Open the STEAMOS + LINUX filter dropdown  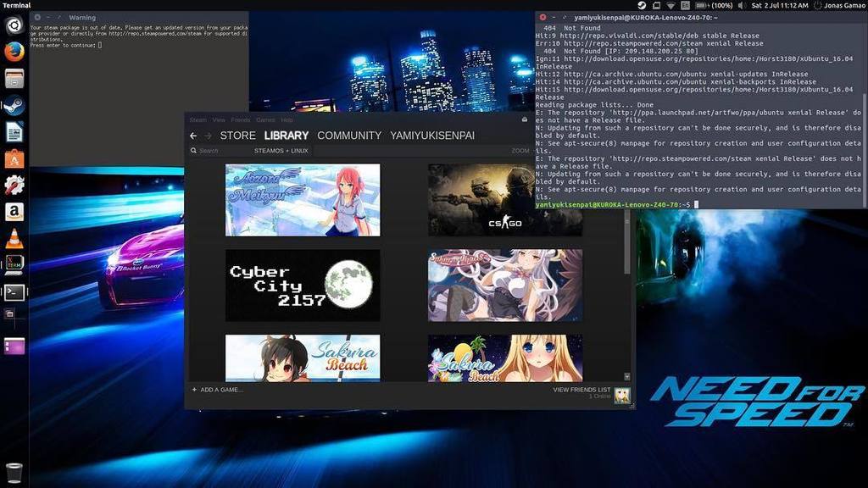tap(281, 151)
